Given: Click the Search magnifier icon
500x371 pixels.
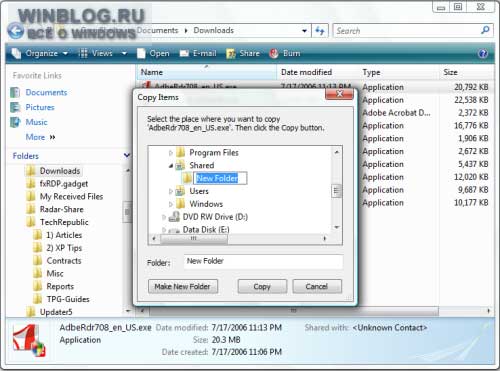Looking at the screenshot, I should tap(485, 30).
